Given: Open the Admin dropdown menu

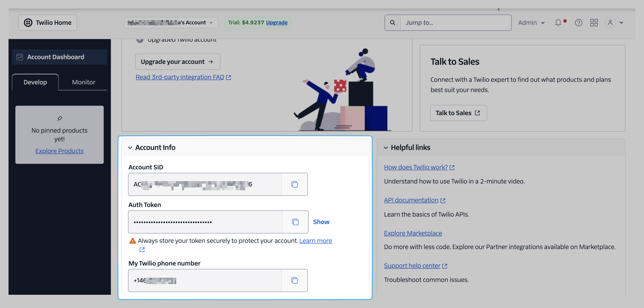Looking at the screenshot, I should pos(531,23).
